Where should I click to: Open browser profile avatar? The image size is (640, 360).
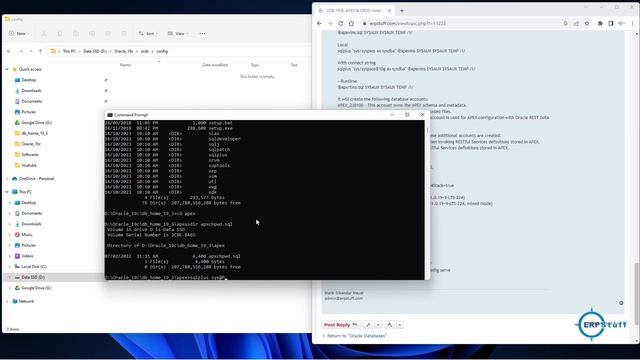[621, 24]
